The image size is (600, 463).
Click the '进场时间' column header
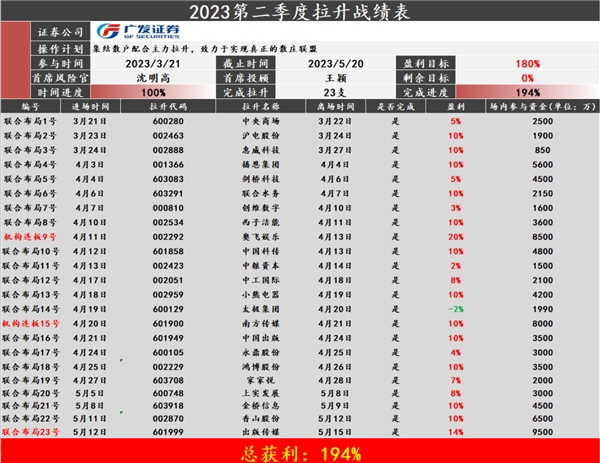tap(90, 106)
